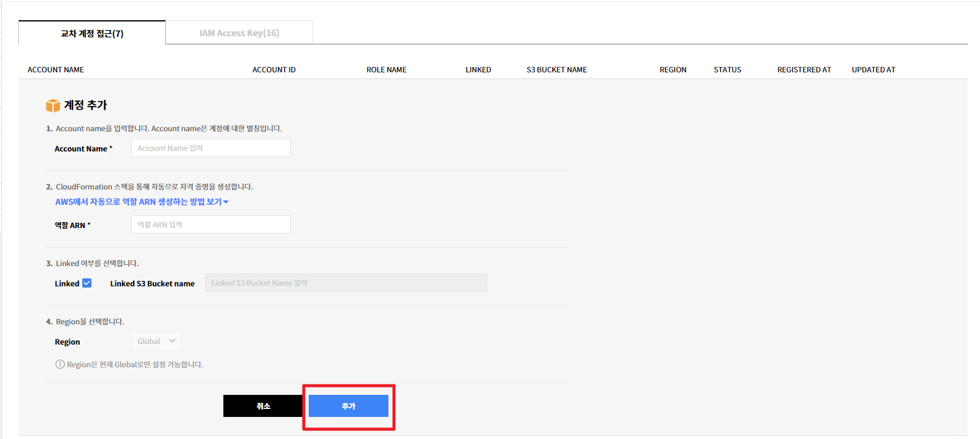Click the S3 BUCKET NAME column header
980x439 pixels.
tap(557, 70)
